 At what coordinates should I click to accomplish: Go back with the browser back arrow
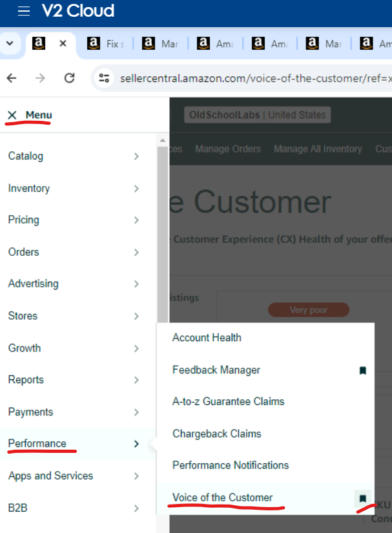(12, 78)
